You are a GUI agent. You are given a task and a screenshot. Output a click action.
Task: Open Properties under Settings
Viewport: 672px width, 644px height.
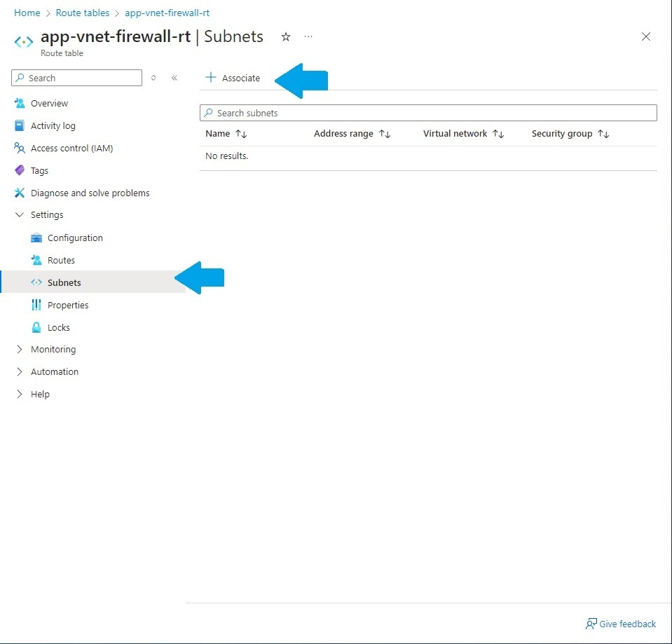[68, 305]
